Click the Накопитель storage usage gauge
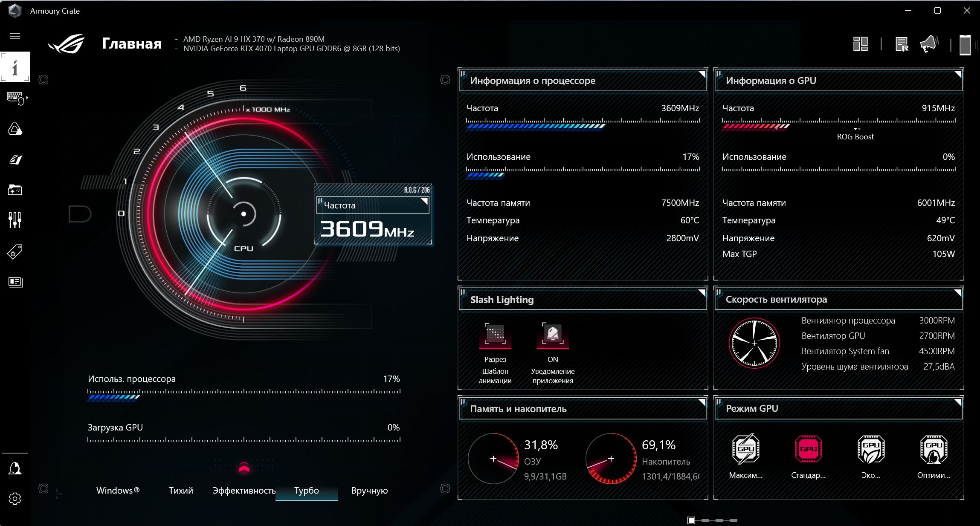The height and width of the screenshot is (526, 980). [x=611, y=459]
